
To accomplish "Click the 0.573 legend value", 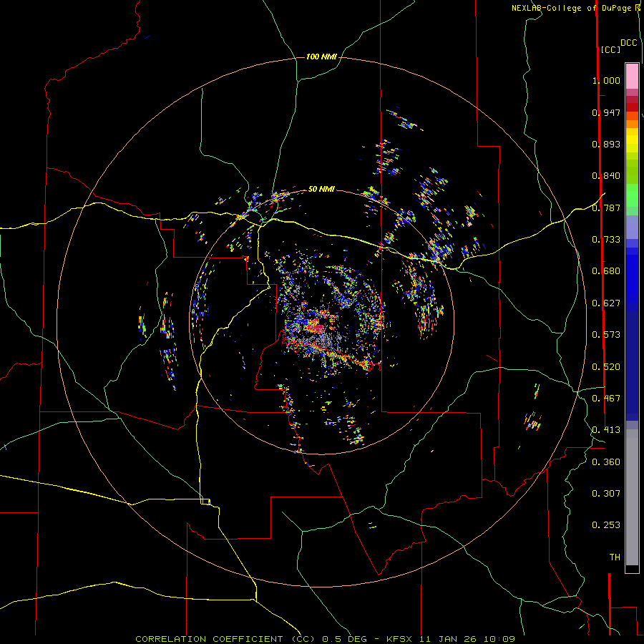I will pos(606,335).
